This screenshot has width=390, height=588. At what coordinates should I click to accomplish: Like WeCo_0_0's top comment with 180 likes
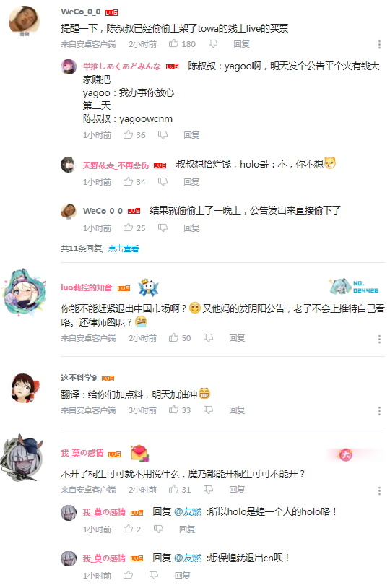click(173, 44)
